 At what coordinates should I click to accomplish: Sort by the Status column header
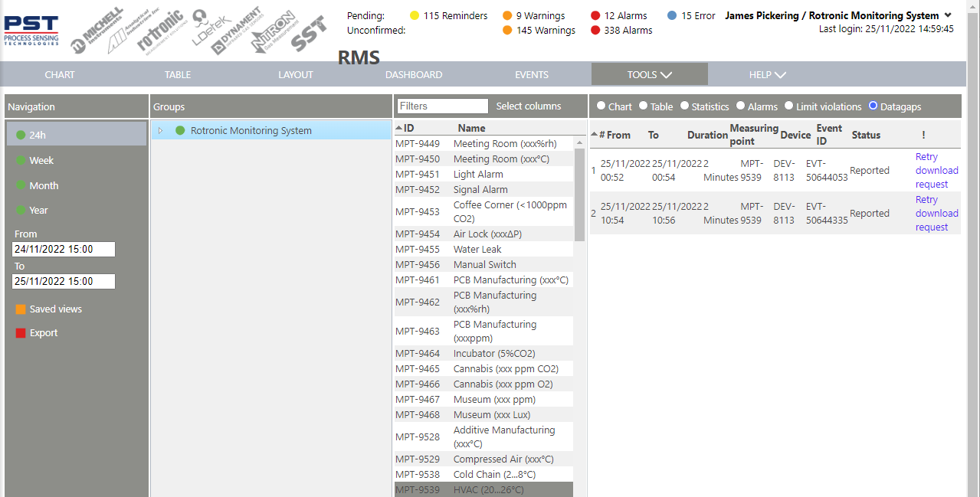coord(866,135)
